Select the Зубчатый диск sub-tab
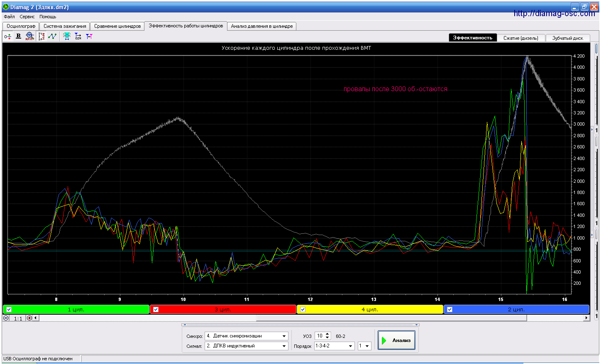This screenshot has width=601, height=364. point(568,38)
